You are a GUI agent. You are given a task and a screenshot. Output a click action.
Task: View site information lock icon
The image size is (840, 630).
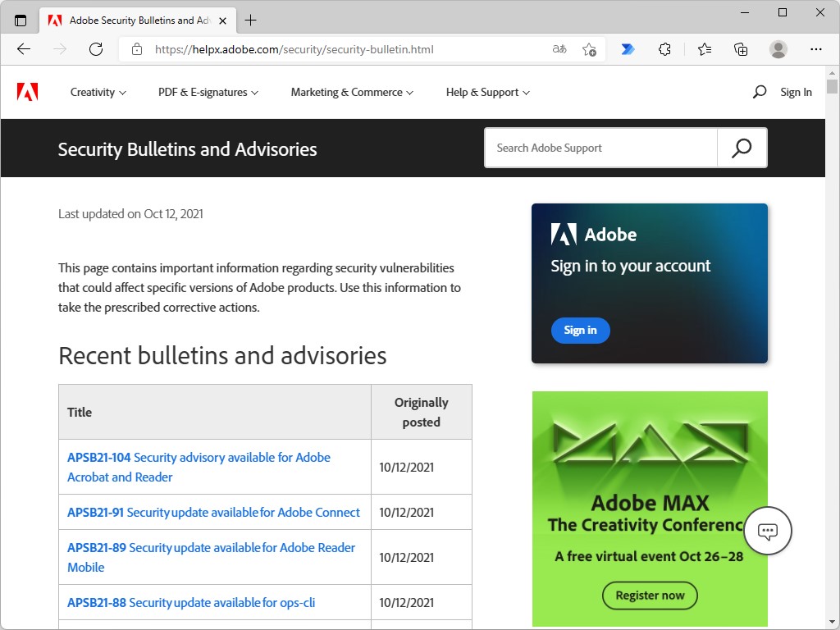pos(137,49)
